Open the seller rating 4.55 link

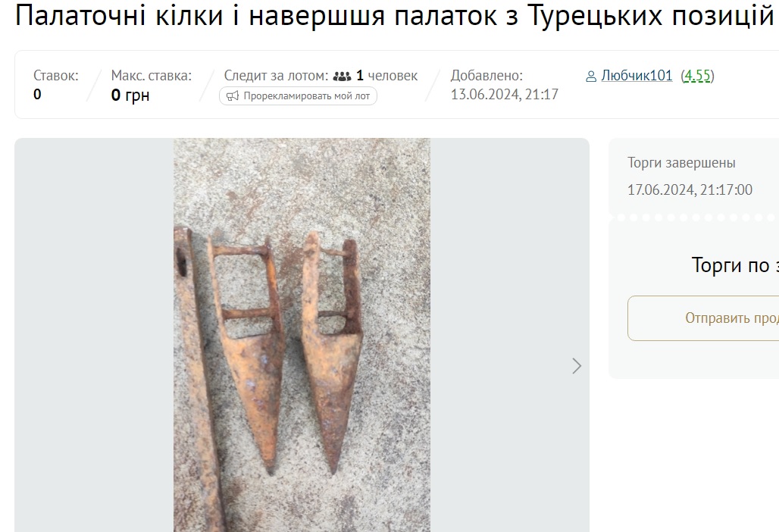(697, 76)
